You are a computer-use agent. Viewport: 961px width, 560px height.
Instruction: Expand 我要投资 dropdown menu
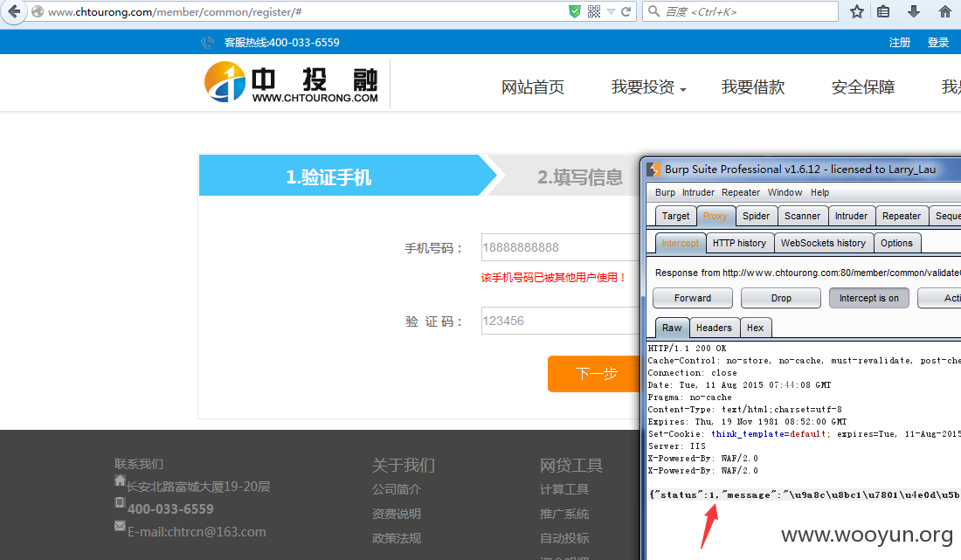click(x=648, y=87)
